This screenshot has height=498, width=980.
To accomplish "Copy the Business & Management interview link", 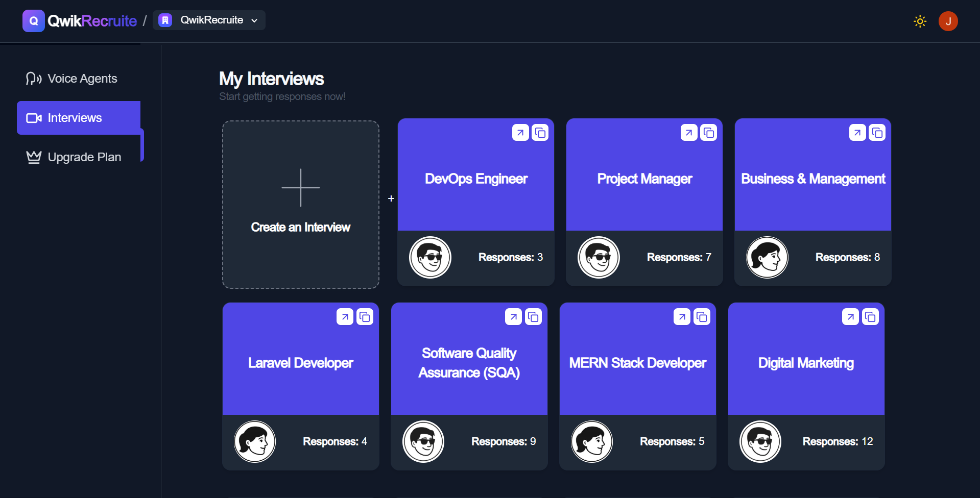I will click(877, 133).
